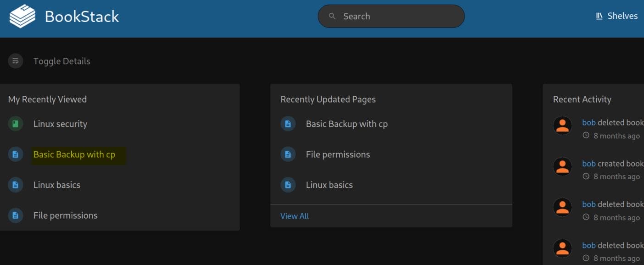This screenshot has width=644, height=265.
Task: Focus the Search input field
Action: click(x=391, y=17)
